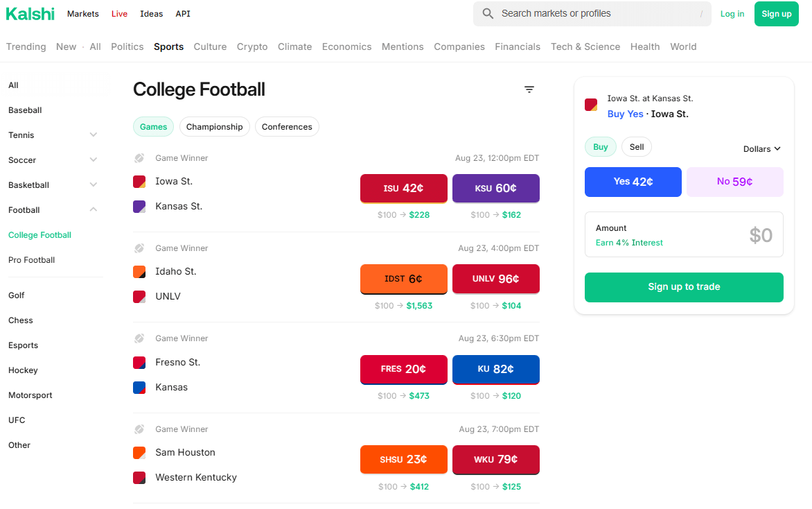Choose the No 59¢ option

coord(735,182)
